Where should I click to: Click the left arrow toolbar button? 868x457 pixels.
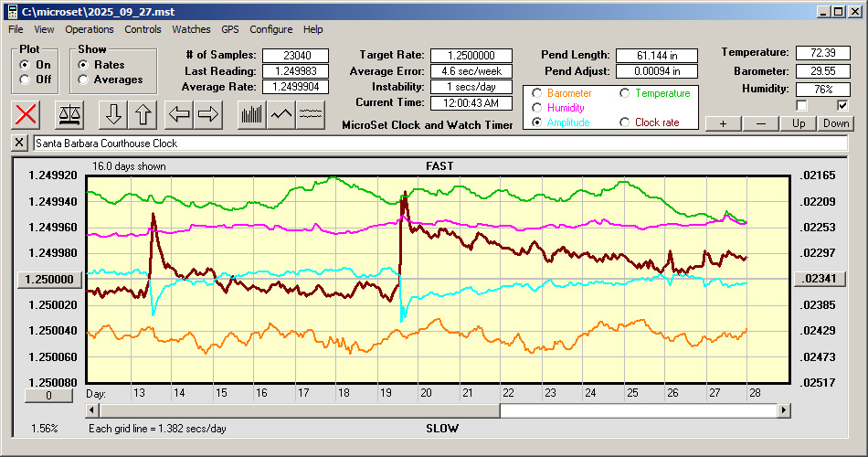[179, 114]
